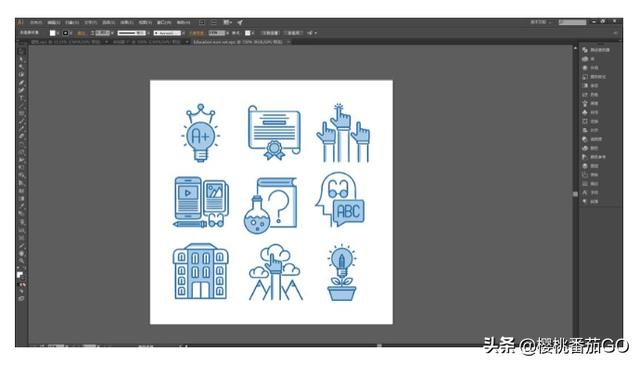
Task: Open the 帮助(H) Help menu
Action: pos(183,22)
